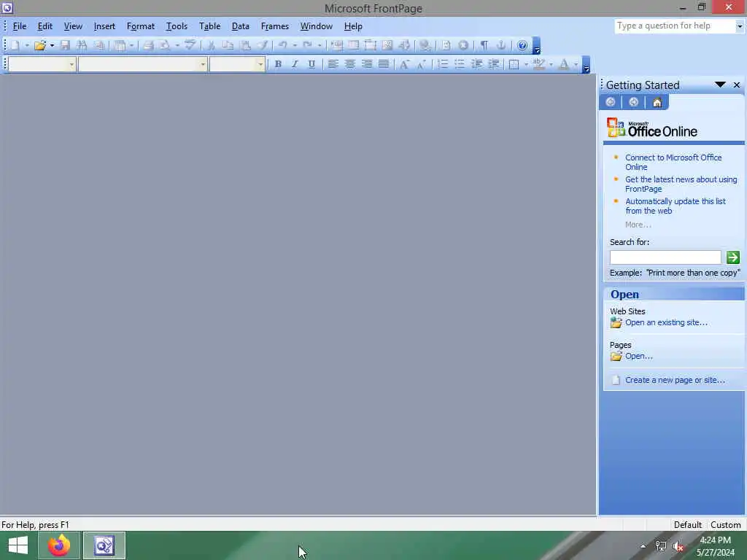Expand the New page dropdown arrow

(x=27, y=45)
